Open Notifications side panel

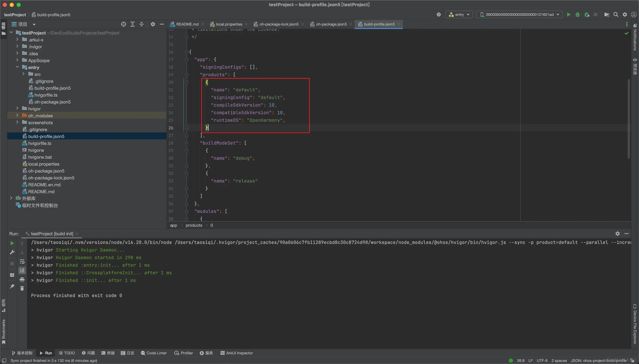click(635, 37)
